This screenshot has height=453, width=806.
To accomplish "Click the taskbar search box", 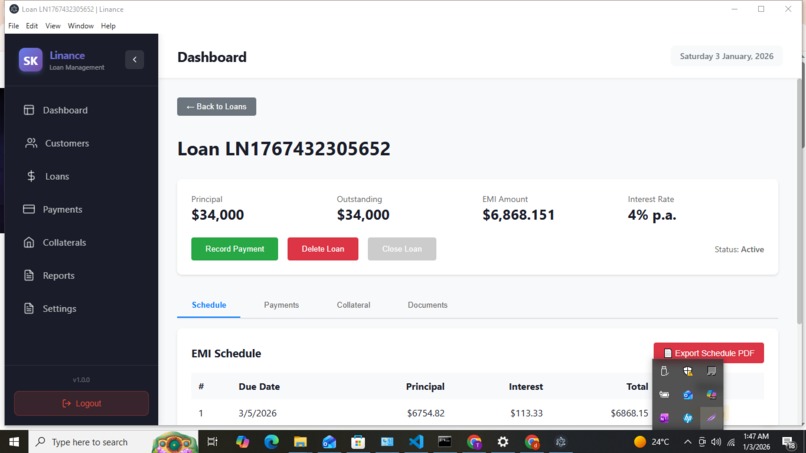I will click(112, 442).
